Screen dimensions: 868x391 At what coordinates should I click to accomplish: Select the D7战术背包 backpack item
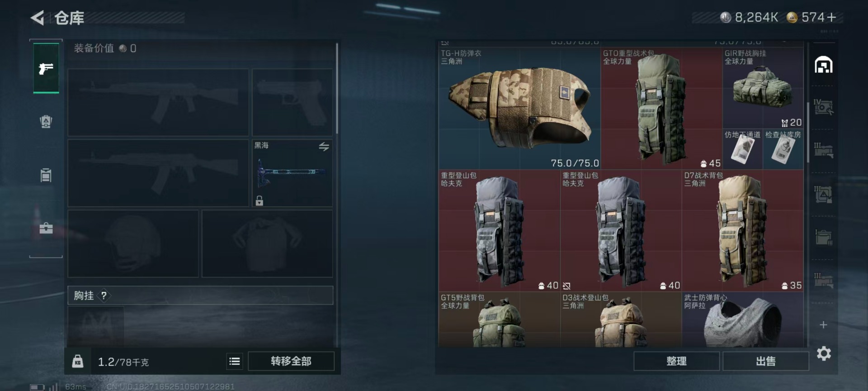click(x=742, y=231)
